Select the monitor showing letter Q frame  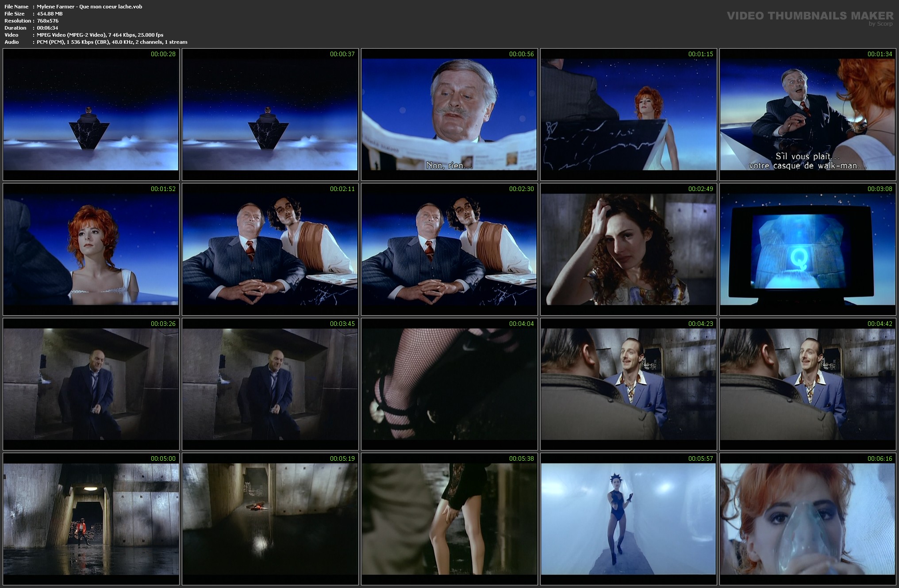808,249
